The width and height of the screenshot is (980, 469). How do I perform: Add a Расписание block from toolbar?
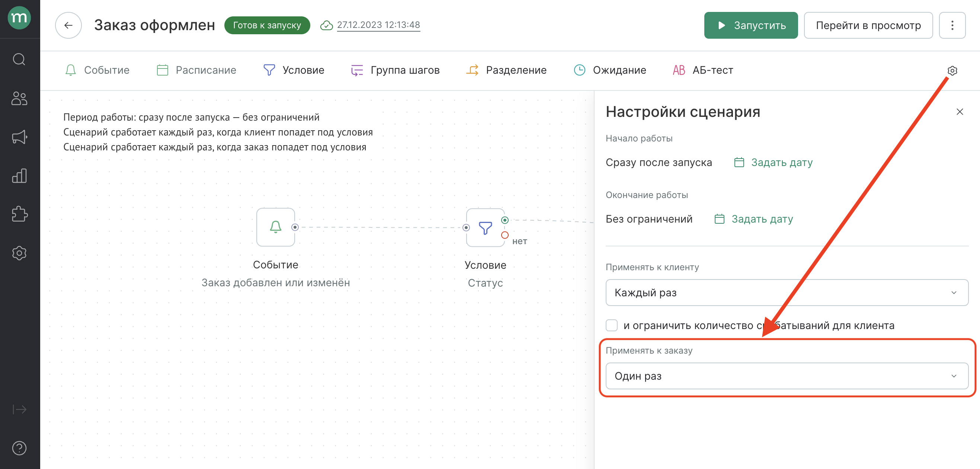pos(196,70)
